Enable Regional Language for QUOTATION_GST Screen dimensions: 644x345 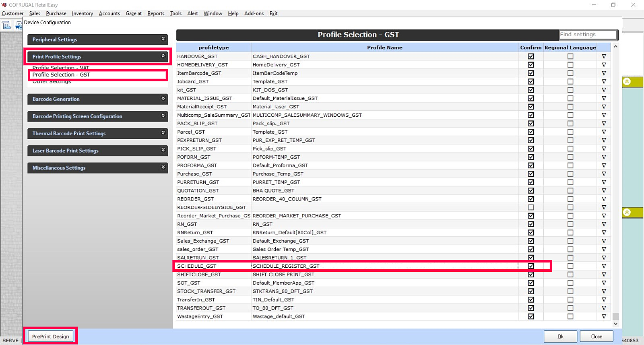(570, 190)
